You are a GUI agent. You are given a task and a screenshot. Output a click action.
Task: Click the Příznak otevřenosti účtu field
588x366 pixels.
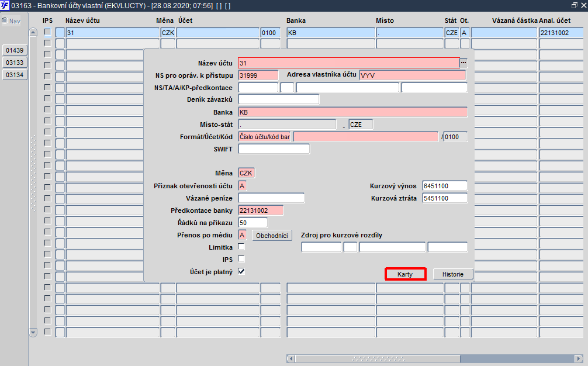(242, 185)
